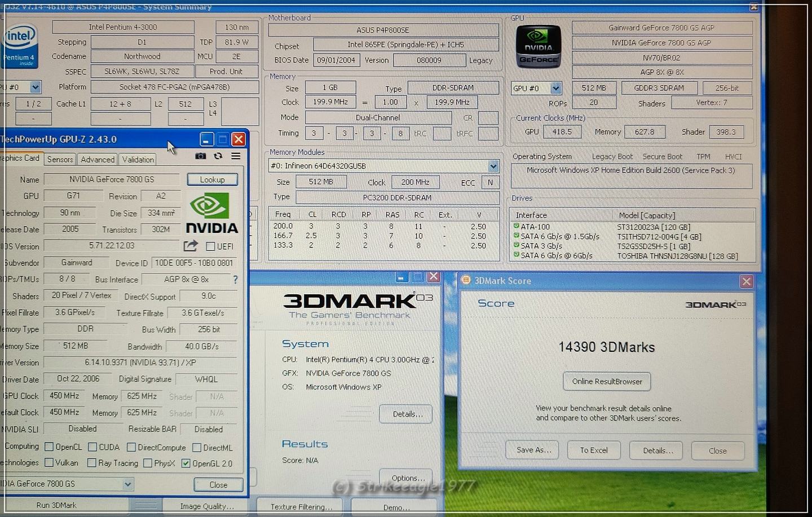Click the ASUS P4P800SE motherboard field
The height and width of the screenshot is (517, 812).
[383, 30]
